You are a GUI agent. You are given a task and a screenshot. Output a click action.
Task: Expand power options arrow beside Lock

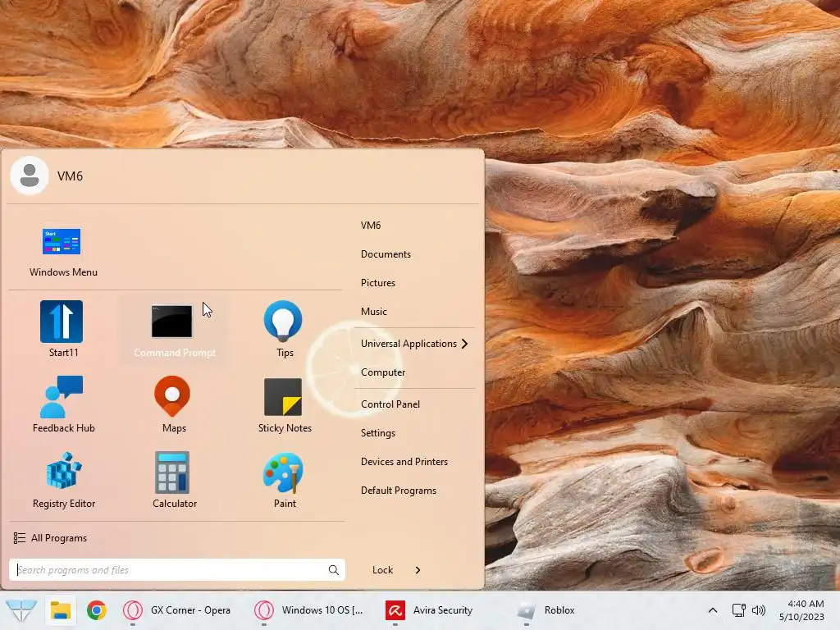click(x=418, y=570)
